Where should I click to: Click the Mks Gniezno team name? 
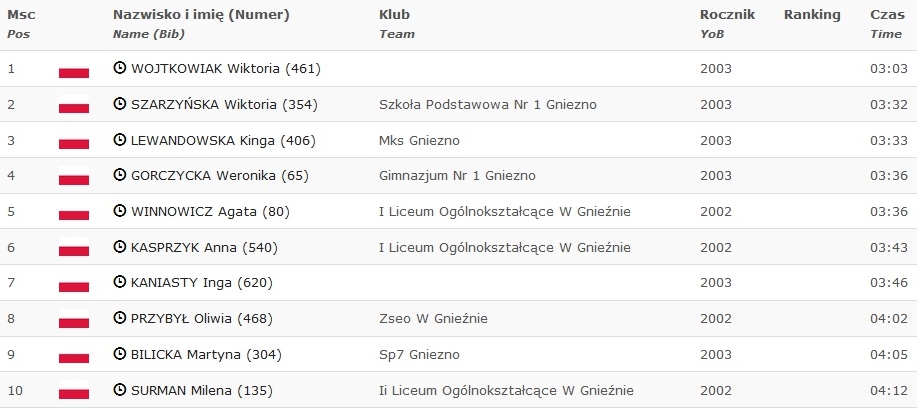[419, 140]
